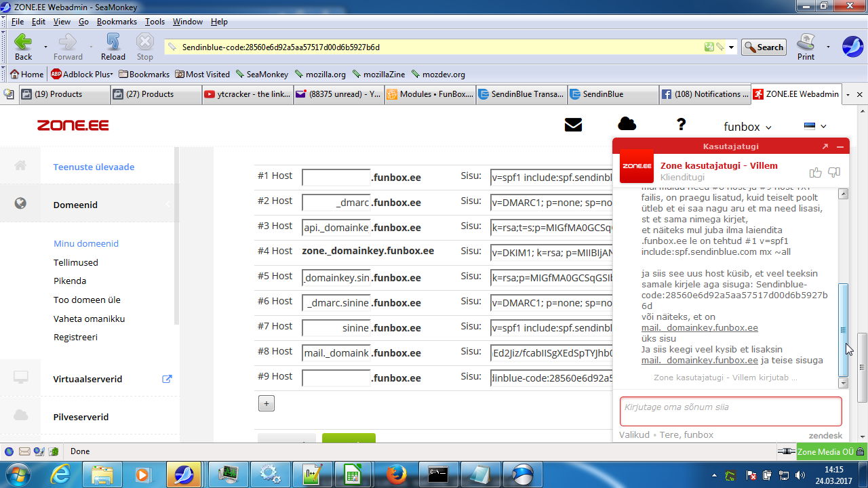
Task: Open the Print options dropdown arrow
Action: pyautogui.click(x=827, y=47)
